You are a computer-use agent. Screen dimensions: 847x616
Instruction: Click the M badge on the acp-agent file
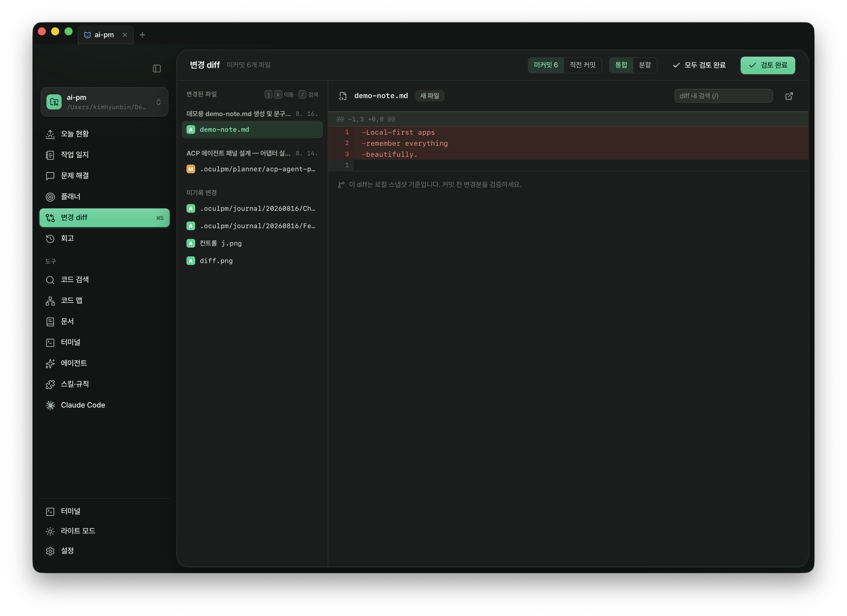click(191, 169)
